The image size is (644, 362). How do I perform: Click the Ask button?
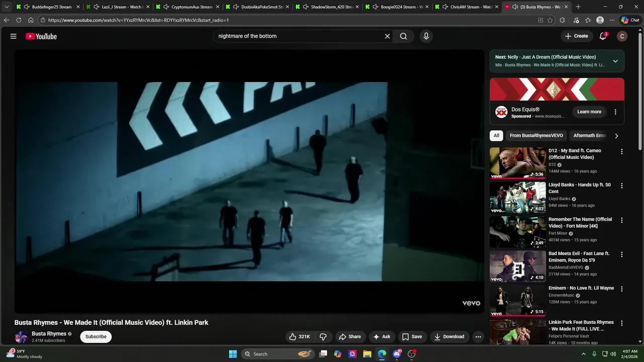click(382, 337)
